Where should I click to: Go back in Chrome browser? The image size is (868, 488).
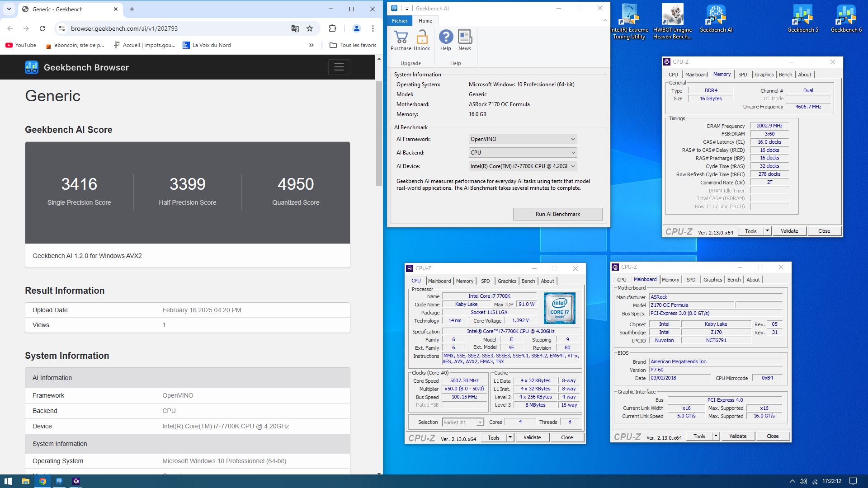pos(10,28)
